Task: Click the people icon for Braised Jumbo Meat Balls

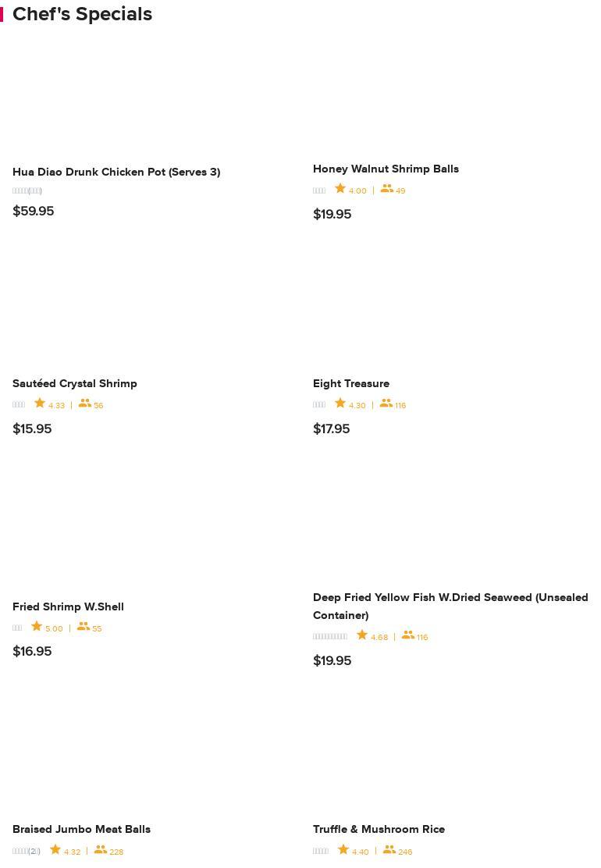Action: click(x=101, y=850)
